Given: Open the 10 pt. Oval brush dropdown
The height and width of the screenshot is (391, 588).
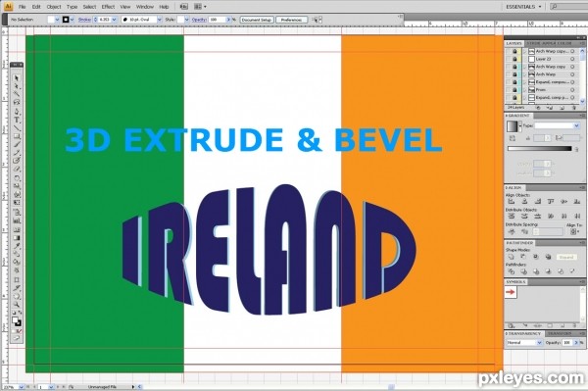Looking at the screenshot, I should click(x=160, y=20).
